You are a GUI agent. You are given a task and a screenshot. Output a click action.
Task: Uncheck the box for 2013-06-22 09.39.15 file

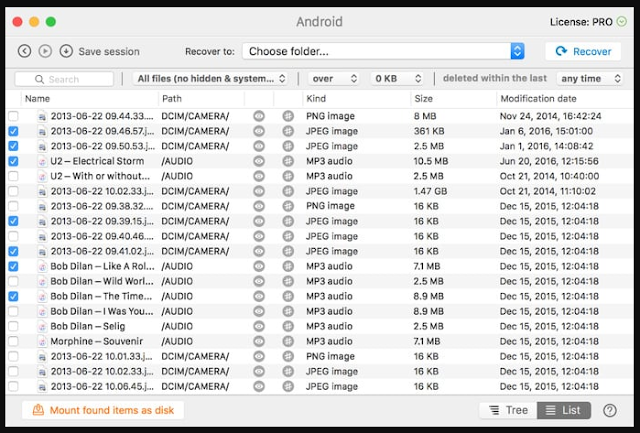pos(13,221)
